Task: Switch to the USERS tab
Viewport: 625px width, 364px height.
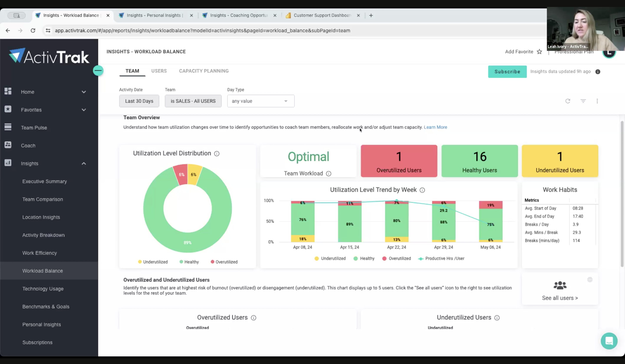Action: pyautogui.click(x=159, y=71)
